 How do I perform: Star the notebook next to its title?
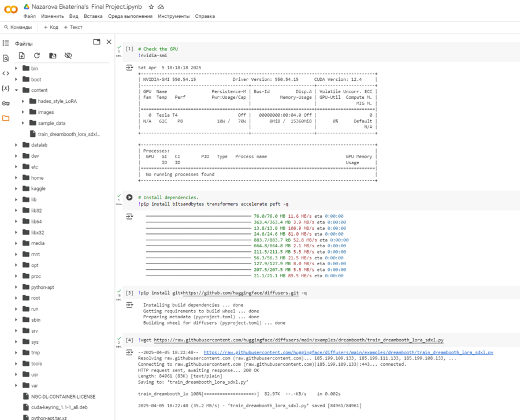(151, 6)
